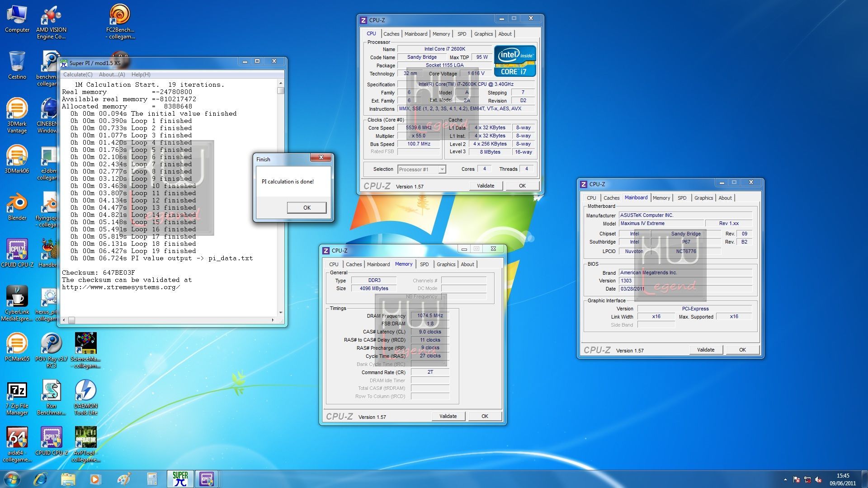This screenshot has width=868, height=488.
Task: Click OK in Mainboard CPU-Z window
Action: coord(742,350)
